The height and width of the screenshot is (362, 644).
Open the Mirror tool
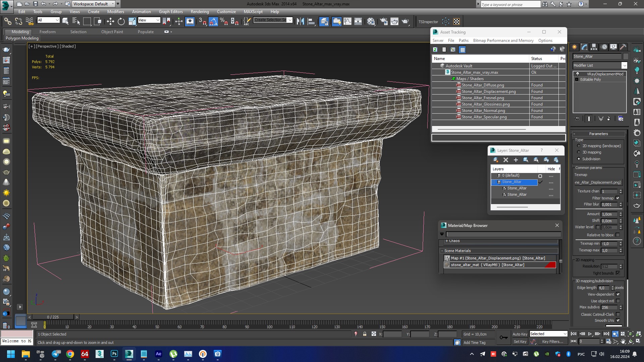click(301, 21)
